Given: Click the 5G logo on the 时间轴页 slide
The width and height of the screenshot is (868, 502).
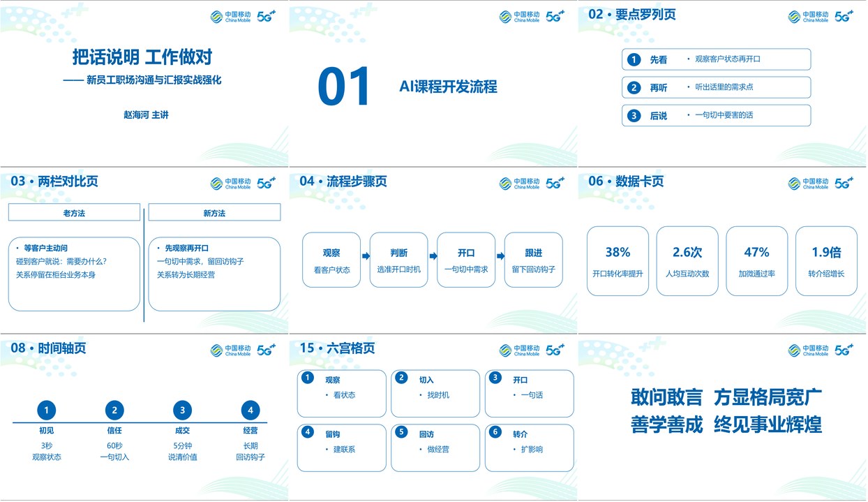Looking at the screenshot, I should point(267,350).
